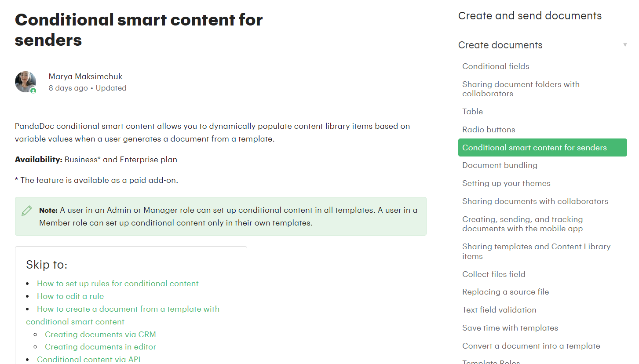Open Text field validation article
Viewport: 639px width, 364px height.
(499, 310)
